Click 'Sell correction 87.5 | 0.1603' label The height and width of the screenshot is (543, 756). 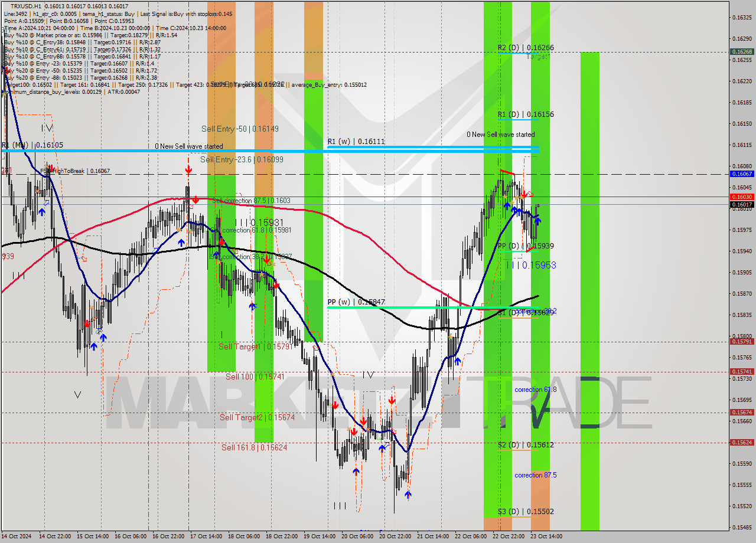click(x=251, y=201)
